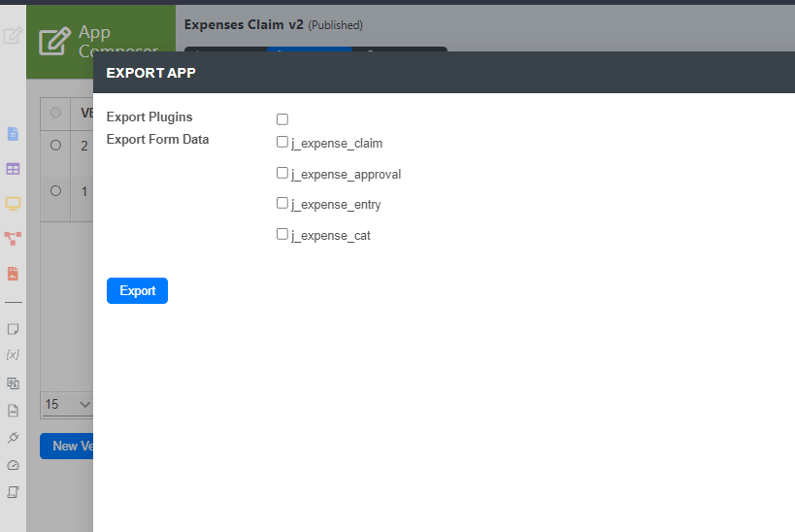795x532 pixels.
Task: Select the version 2 radio button
Action: 55,145
